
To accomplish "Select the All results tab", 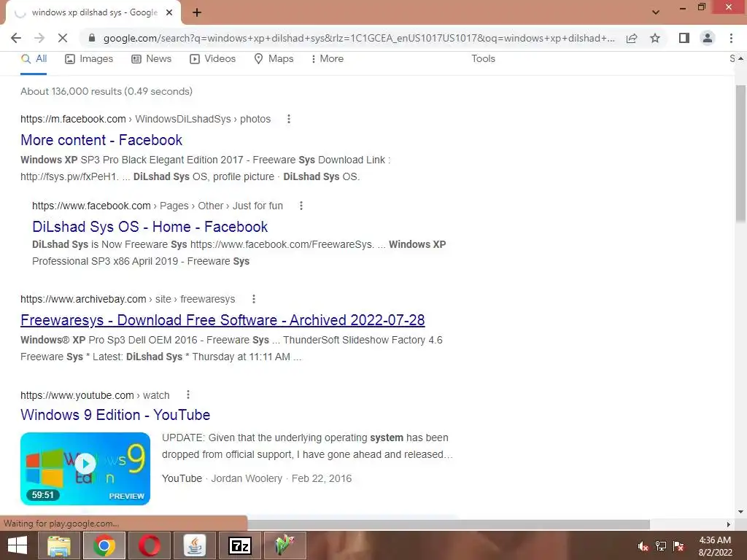I will pos(34,58).
